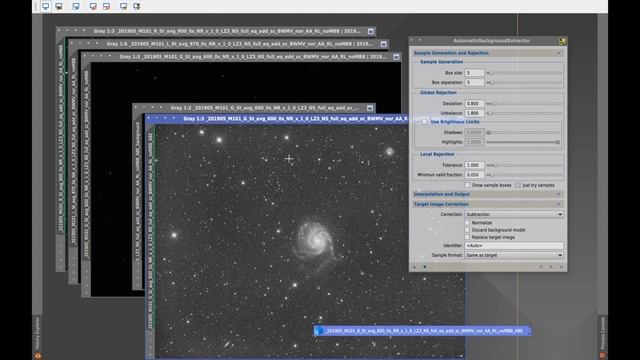The image size is (640, 360).
Task: Click the orange icon below Process Console tab
Action: [602, 356]
